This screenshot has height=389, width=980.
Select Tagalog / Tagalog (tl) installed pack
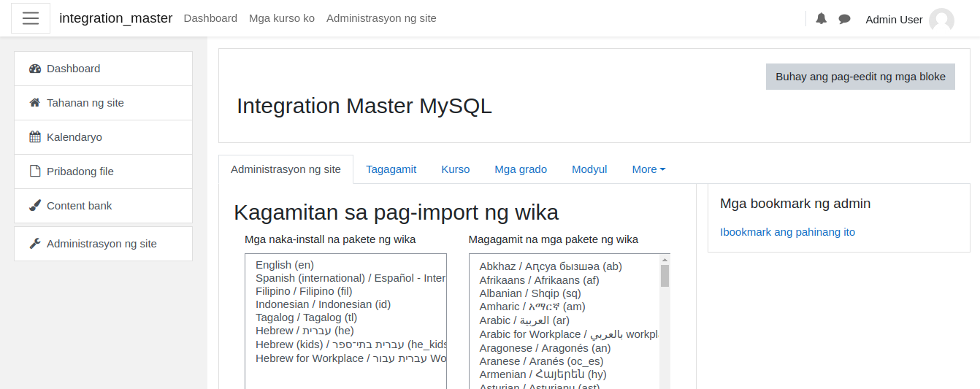point(345,317)
